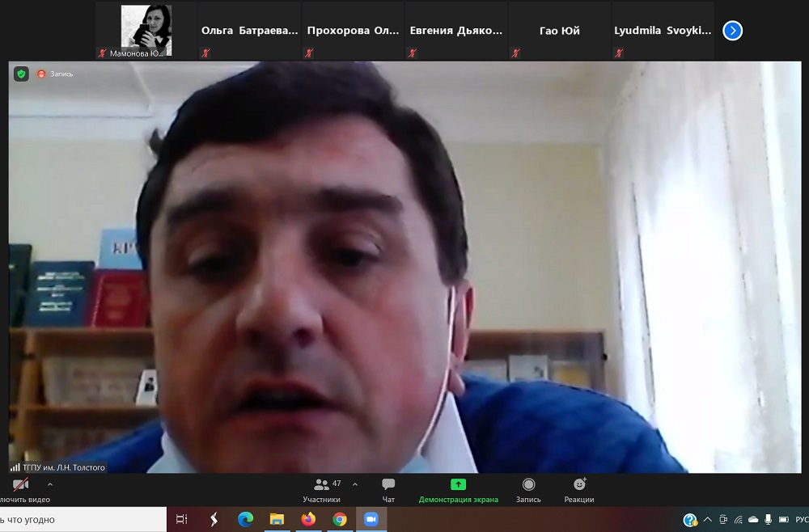Click Lyudmila Svoyki muted microphone icon
Viewport: 809px width, 532px height.
(x=618, y=53)
